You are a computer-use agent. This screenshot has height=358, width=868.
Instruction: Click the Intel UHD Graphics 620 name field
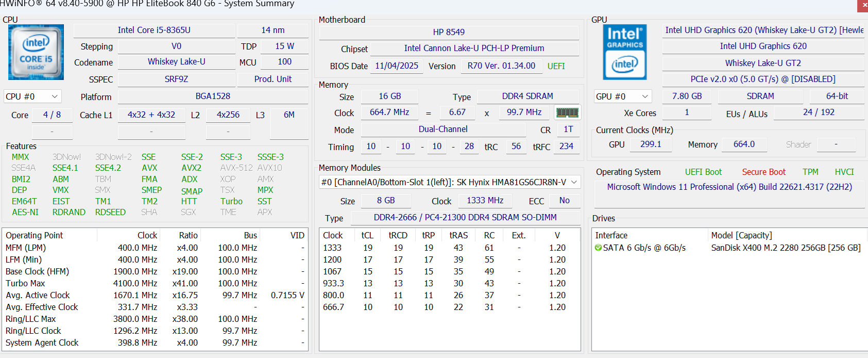coord(763,46)
